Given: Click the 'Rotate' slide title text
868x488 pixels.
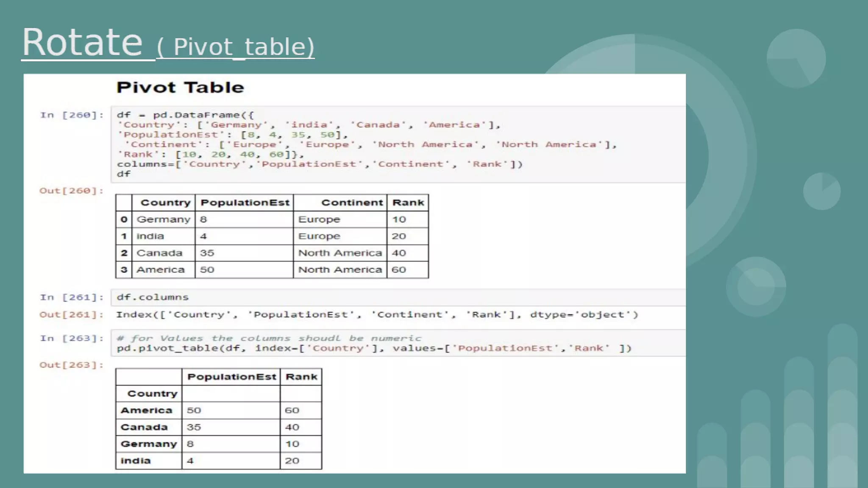Looking at the screenshot, I should (x=82, y=42).
